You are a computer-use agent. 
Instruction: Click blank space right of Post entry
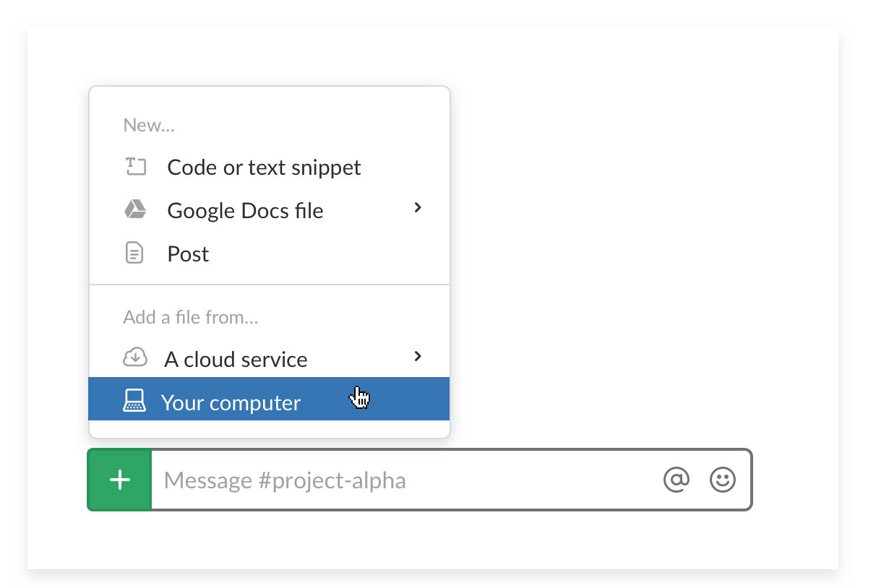[x=325, y=254]
